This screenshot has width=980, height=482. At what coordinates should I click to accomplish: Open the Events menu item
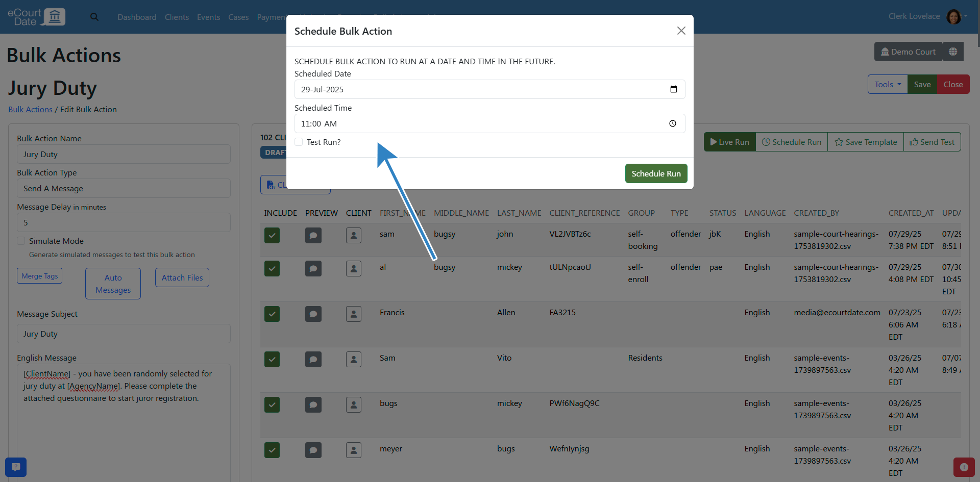[208, 17]
